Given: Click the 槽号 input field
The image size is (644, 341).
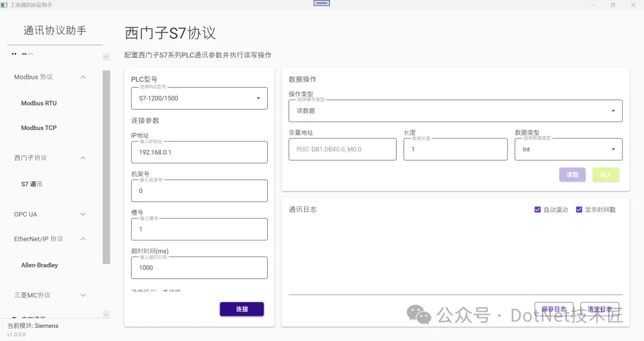Looking at the screenshot, I should 199,230.
